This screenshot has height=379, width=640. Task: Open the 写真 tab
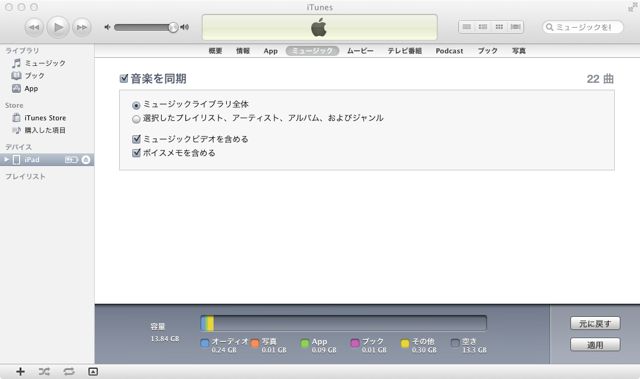pyautogui.click(x=519, y=51)
